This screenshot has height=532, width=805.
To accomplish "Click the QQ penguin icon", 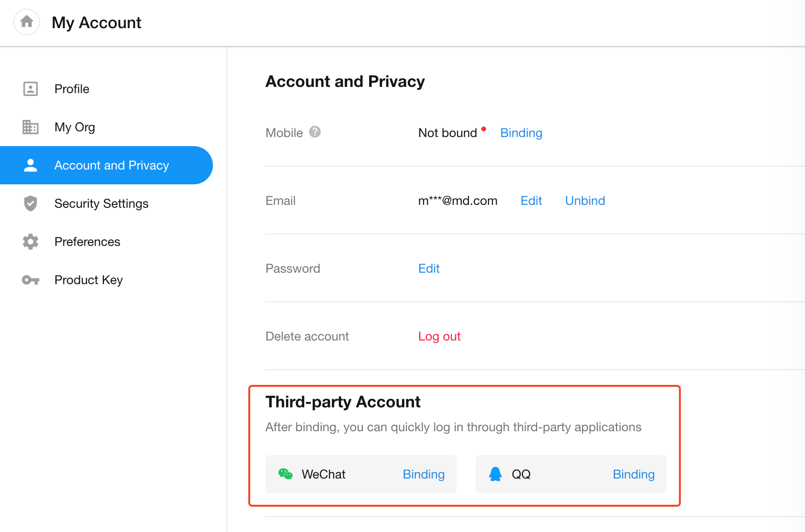I will pos(496,474).
